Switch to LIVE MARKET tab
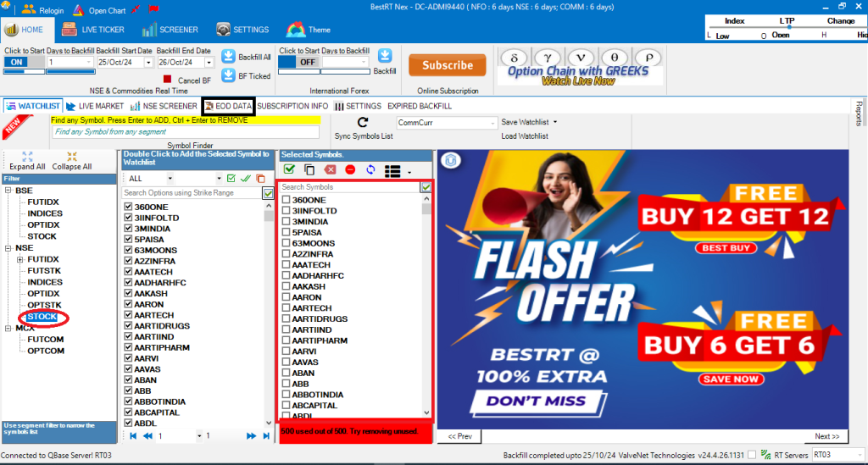The image size is (868, 465). [95, 106]
